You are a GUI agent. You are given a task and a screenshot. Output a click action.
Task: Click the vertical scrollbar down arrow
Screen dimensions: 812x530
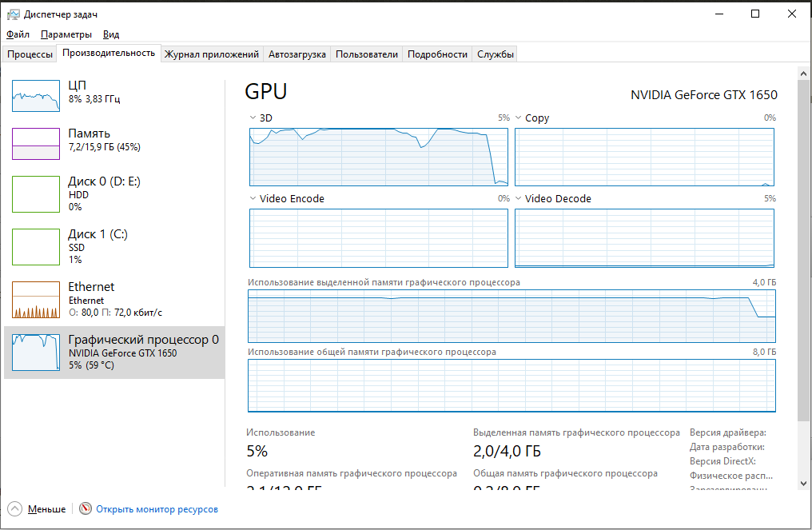pos(803,482)
